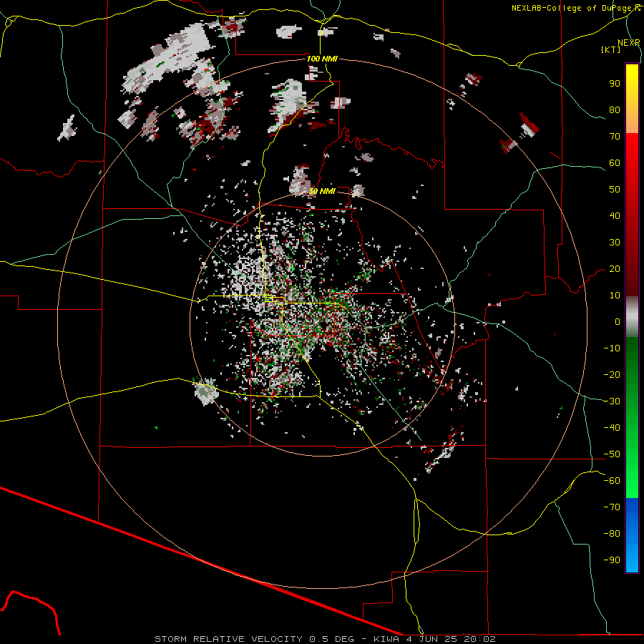Click the -60 value on the velocity scale
The height and width of the screenshot is (644, 644).
coord(612,481)
